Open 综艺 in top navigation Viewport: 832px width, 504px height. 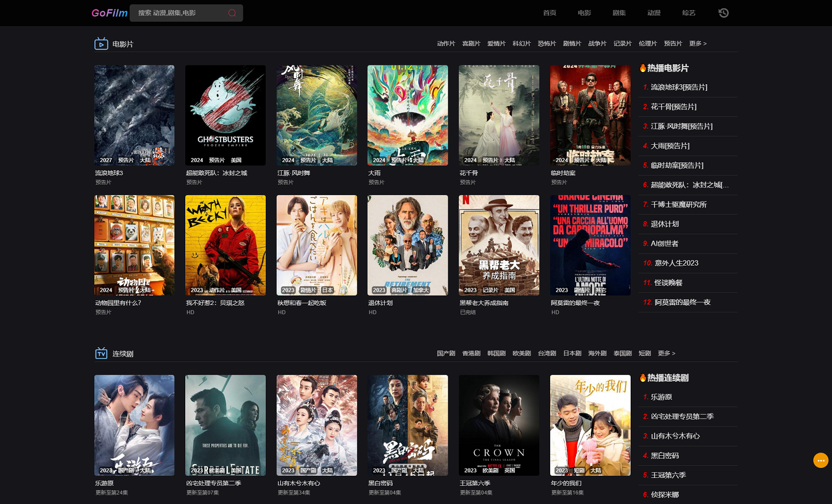[x=689, y=13]
